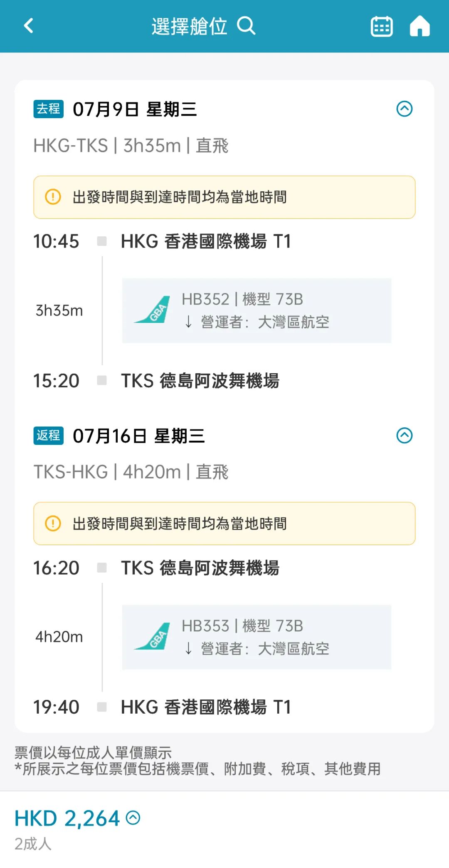Viewport: 449px width, 868px height.
Task: Tap GBA airline logo for HB353
Action: (152, 637)
